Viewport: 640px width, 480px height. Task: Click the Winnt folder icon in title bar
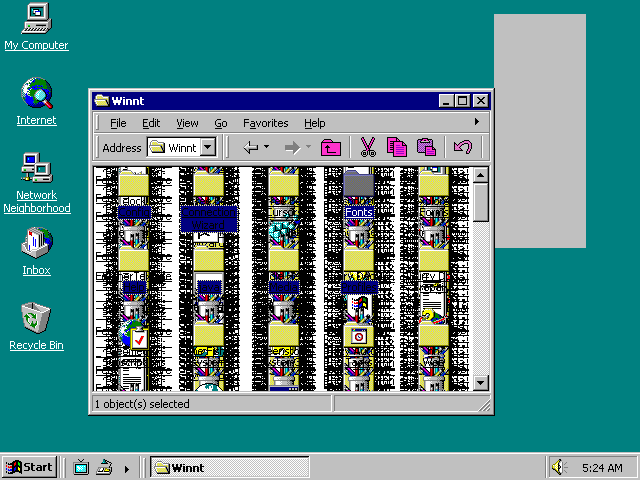click(x=102, y=100)
